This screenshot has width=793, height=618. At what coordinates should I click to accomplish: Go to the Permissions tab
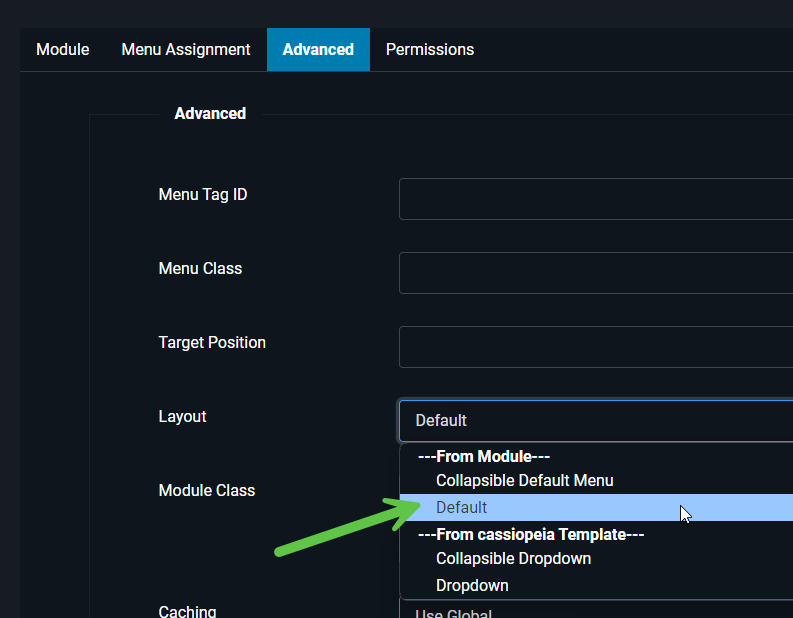pos(430,49)
